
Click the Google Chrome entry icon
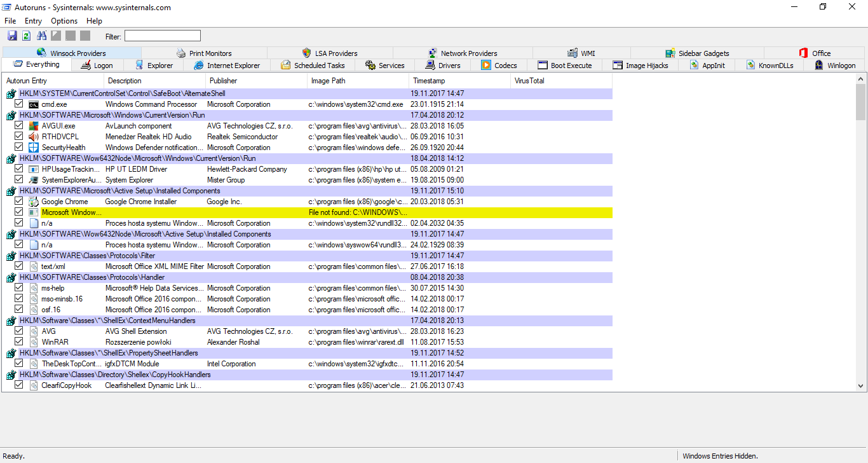coord(34,202)
